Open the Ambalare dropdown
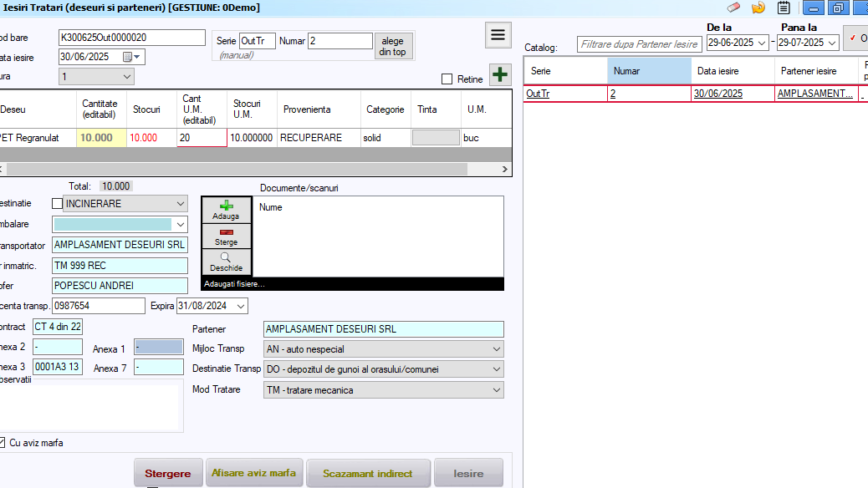The image size is (868, 488). coord(180,224)
